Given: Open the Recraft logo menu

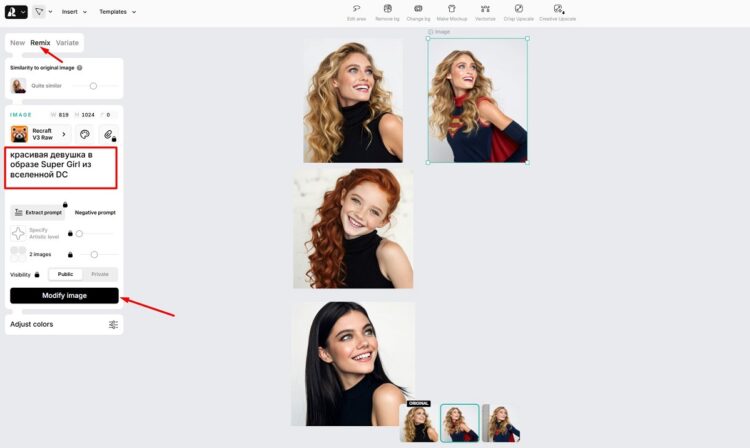Looking at the screenshot, I should pos(16,11).
